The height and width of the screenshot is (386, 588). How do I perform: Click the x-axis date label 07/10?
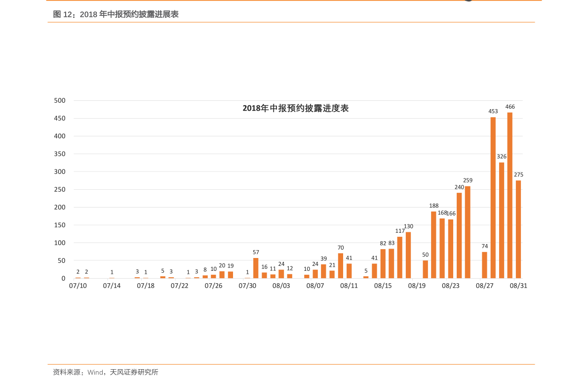pyautogui.click(x=78, y=286)
